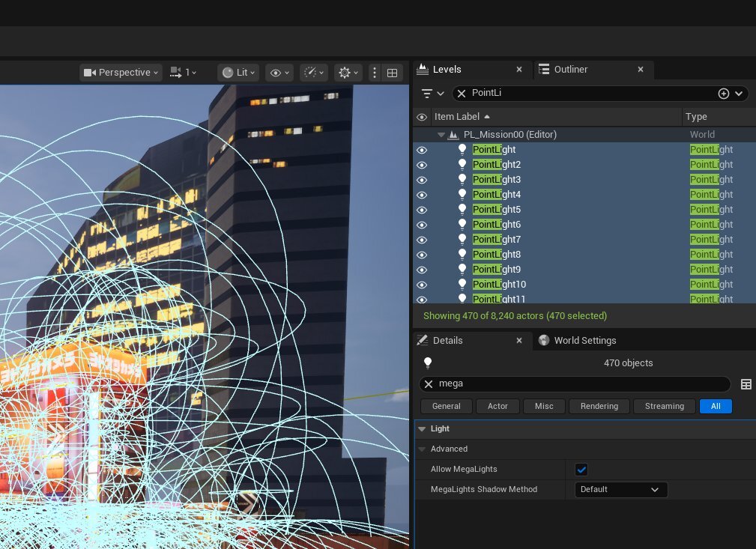Viewport: 756px width, 549px height.
Task: Collapse the PL_Mission00 (Editor) tree node
Action: (441, 135)
